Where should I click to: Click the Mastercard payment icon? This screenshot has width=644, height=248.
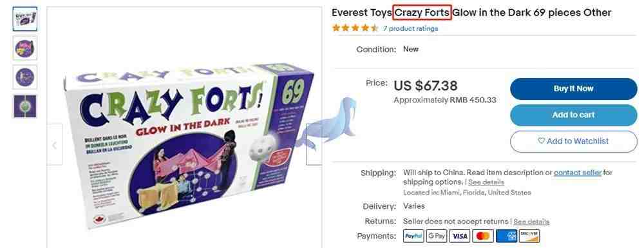click(483, 236)
